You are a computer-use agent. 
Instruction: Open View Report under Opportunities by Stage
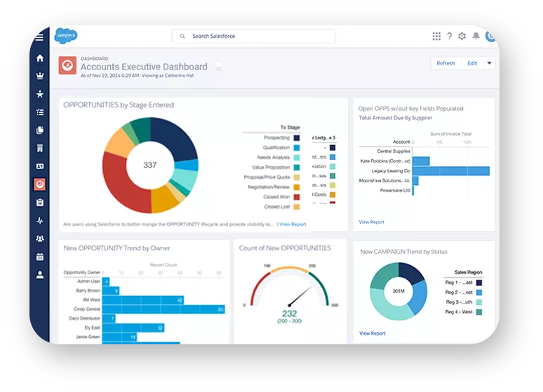pos(293,224)
